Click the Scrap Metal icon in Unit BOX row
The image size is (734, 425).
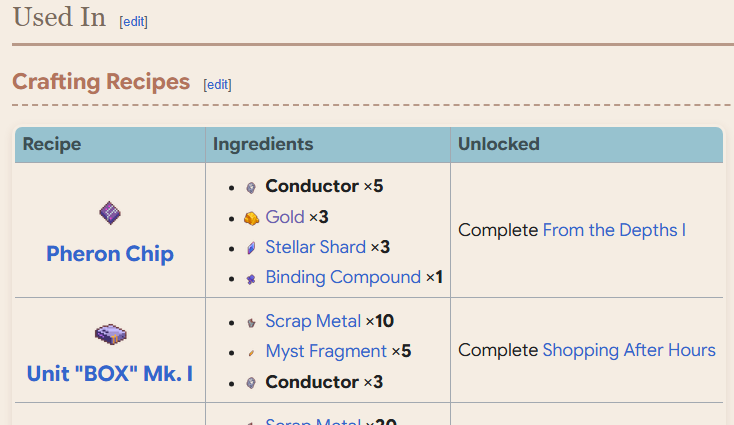coord(251,322)
